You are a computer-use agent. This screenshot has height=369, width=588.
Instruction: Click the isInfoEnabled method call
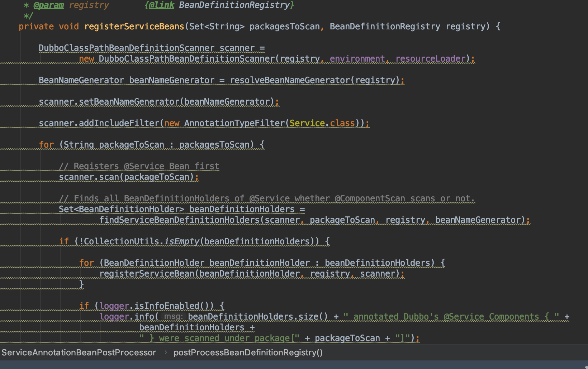[167, 306]
